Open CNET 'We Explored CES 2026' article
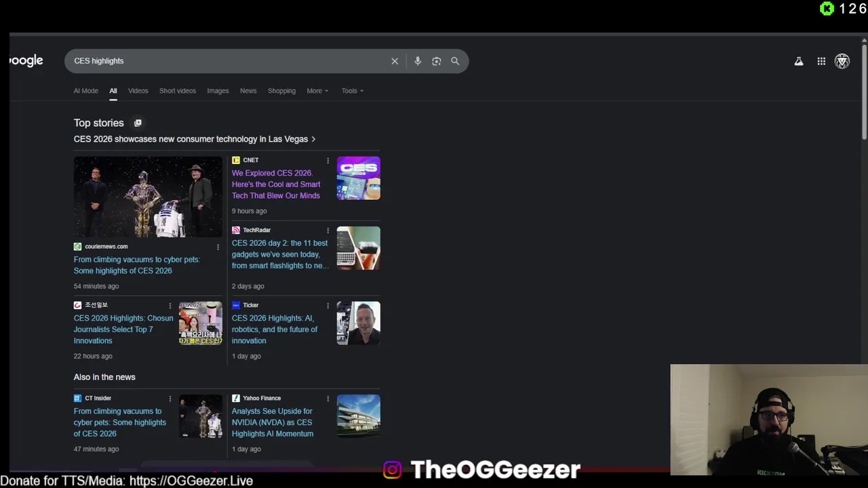This screenshot has width=868, height=488. point(276,184)
